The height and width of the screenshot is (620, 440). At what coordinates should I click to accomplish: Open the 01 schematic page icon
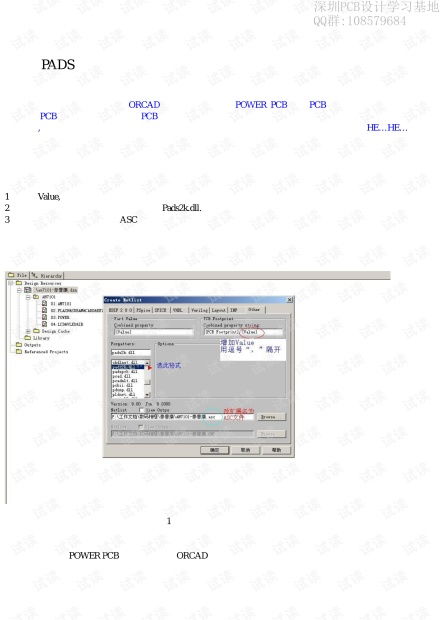point(45,304)
